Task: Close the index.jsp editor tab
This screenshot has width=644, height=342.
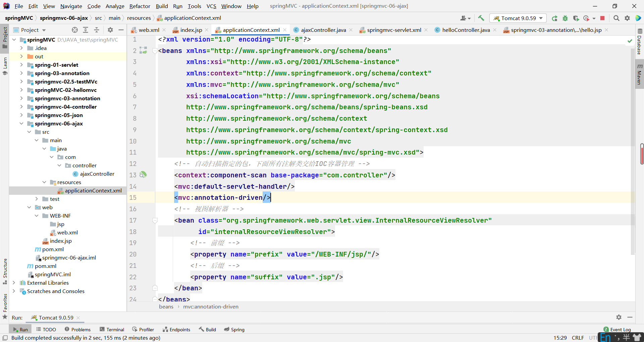Action: click(x=207, y=30)
